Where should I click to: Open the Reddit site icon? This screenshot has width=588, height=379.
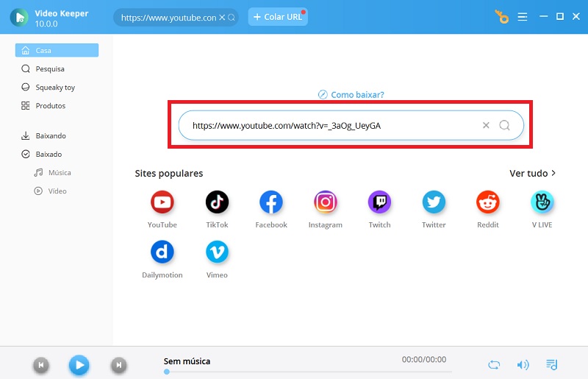[487, 202]
